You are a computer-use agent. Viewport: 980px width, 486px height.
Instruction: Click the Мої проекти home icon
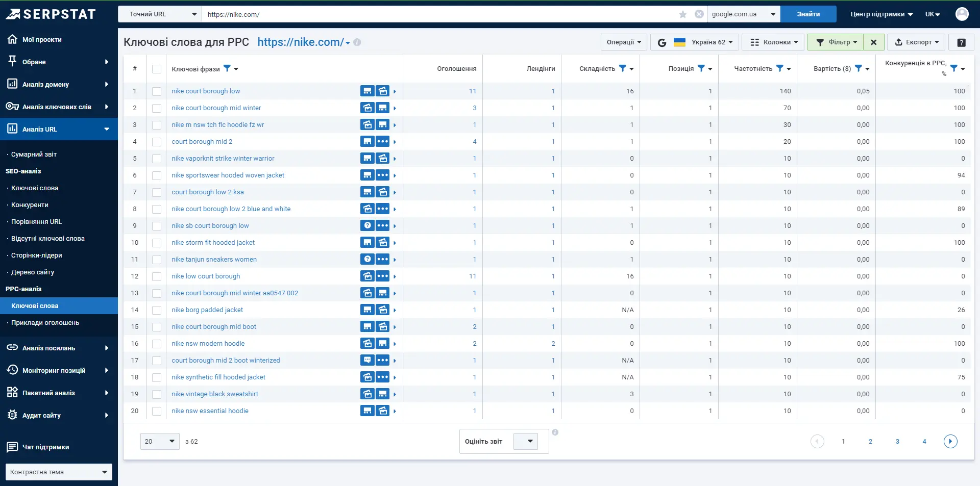pyautogui.click(x=12, y=39)
